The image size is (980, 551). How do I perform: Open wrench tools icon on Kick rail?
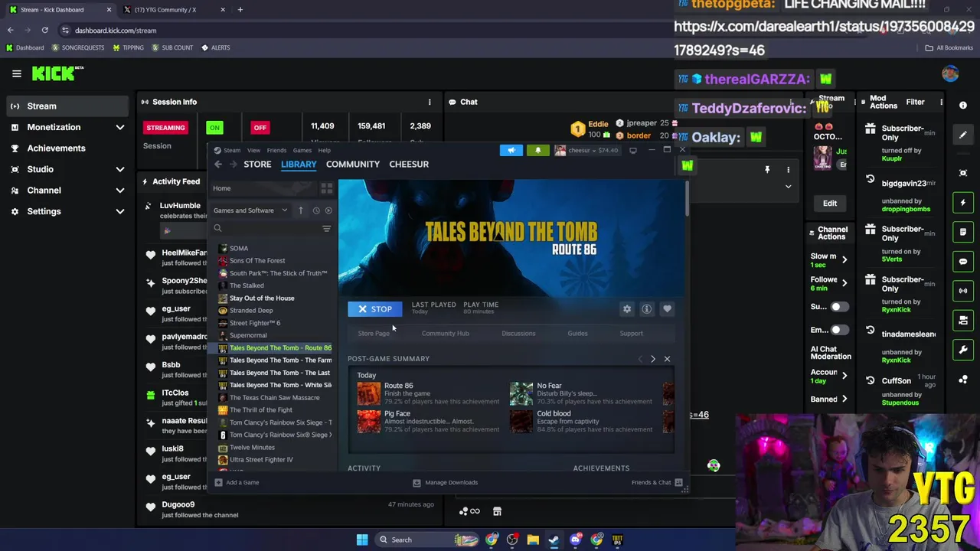[x=963, y=350]
